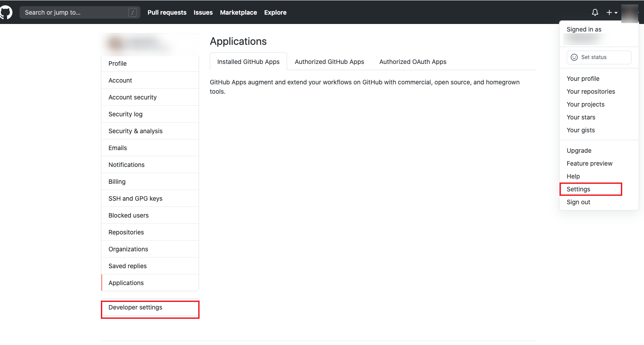The image size is (644, 345).
Task: Open Pull requests in top navigation
Action: point(167,12)
